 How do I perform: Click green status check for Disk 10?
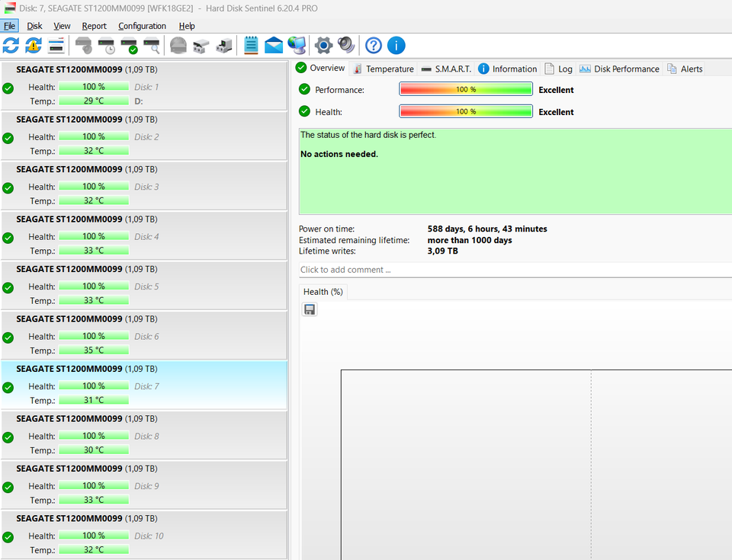tap(8, 537)
